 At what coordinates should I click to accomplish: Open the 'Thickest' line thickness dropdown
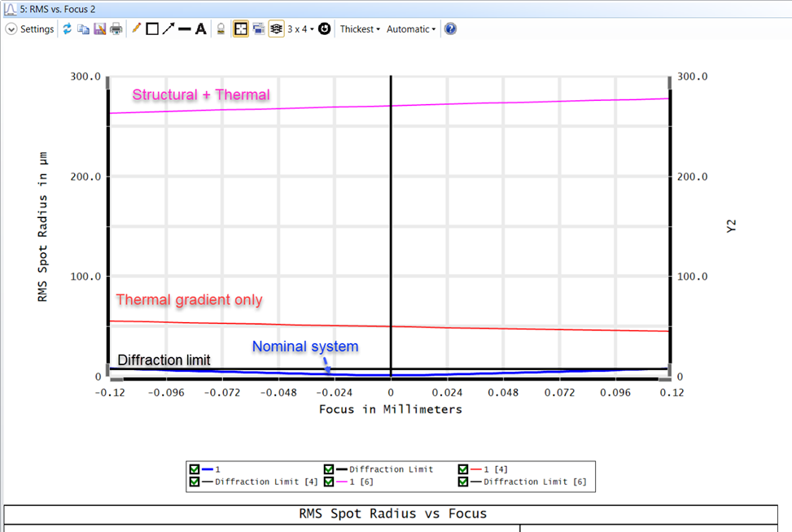360,28
